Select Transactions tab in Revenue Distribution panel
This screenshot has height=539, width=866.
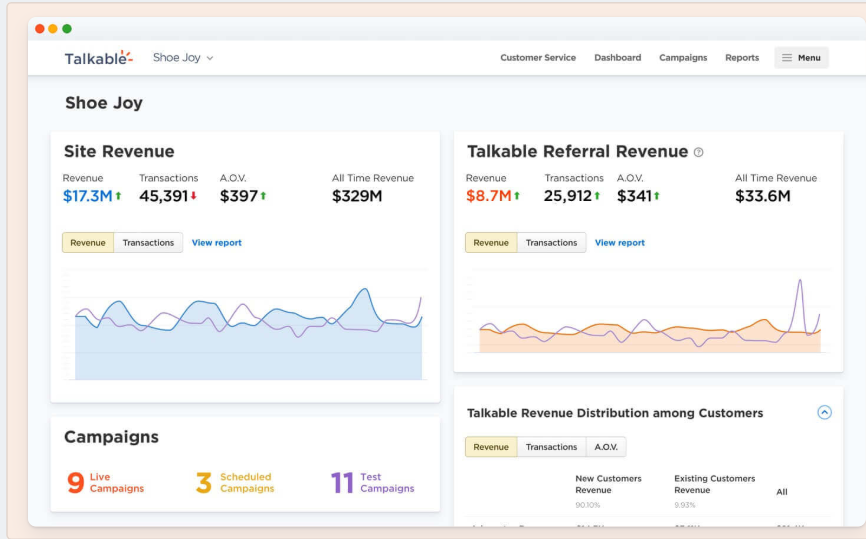[551, 447]
